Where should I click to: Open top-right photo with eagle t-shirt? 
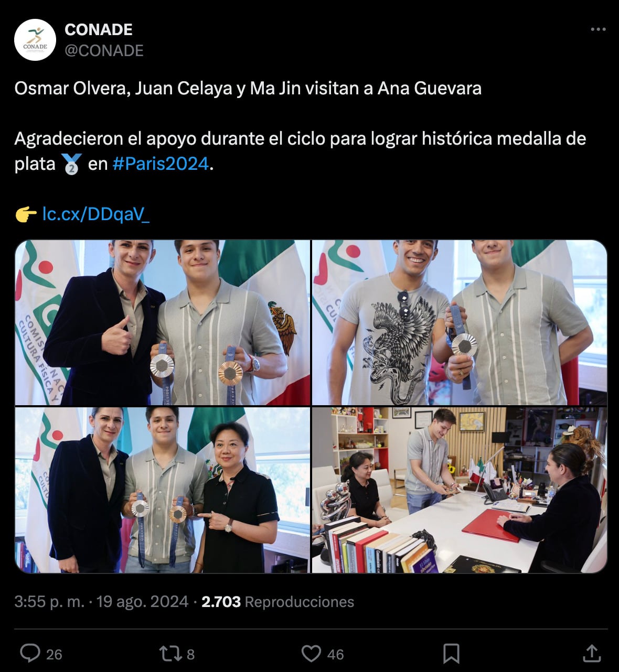pyautogui.click(x=460, y=322)
